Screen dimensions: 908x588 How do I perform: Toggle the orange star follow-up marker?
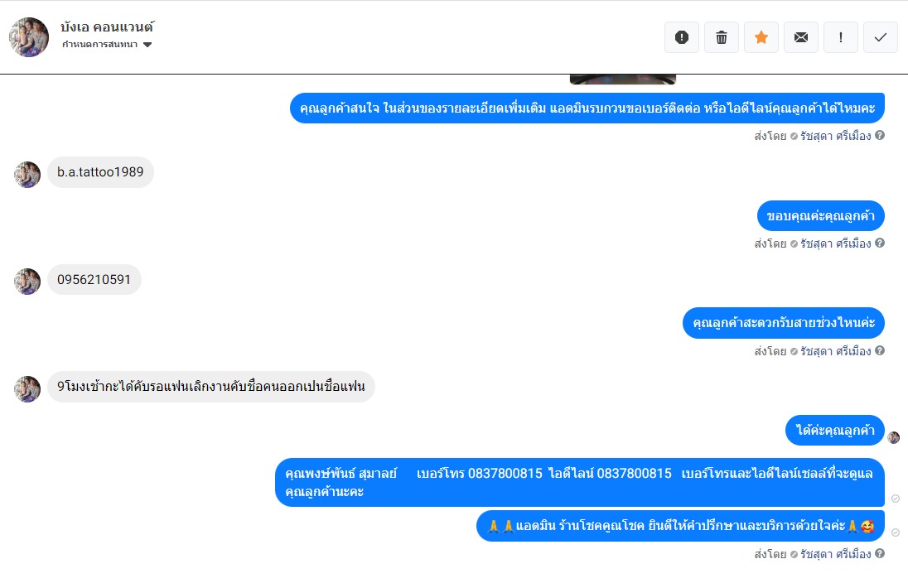(761, 37)
